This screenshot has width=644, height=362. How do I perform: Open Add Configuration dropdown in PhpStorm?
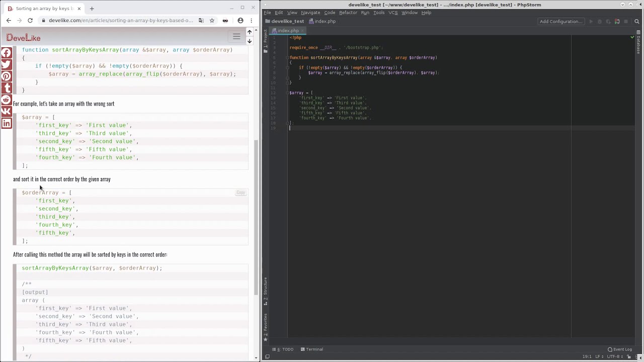point(560,22)
